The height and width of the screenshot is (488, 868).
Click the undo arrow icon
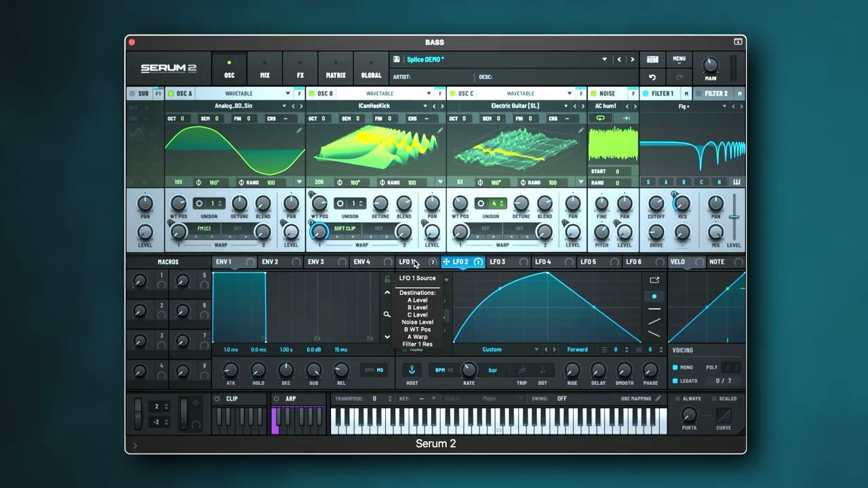[652, 77]
